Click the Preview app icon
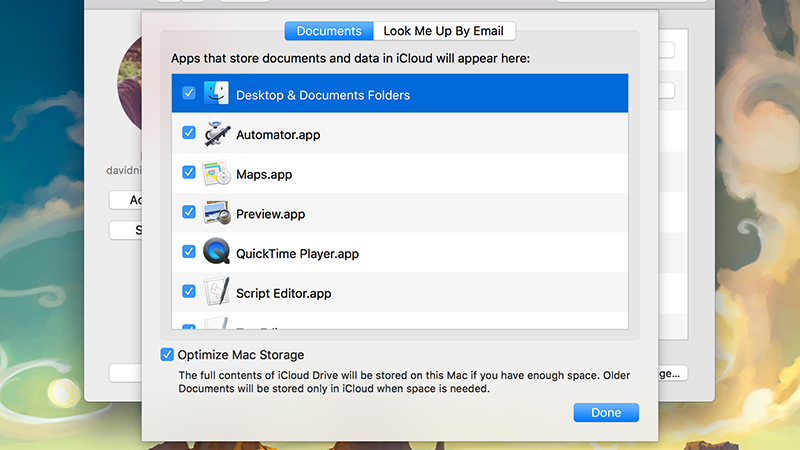This screenshot has height=450, width=800. pos(216,212)
